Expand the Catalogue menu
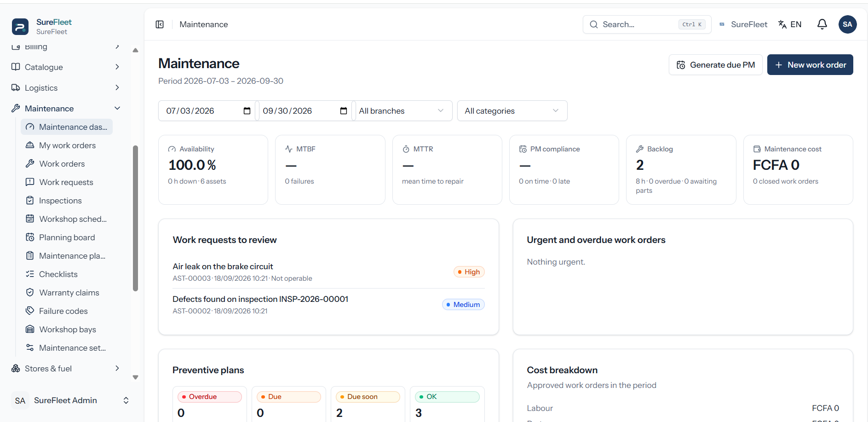The image size is (868, 422). point(66,67)
